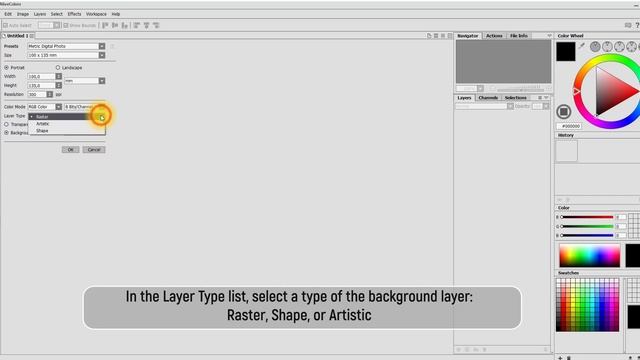
Task: Open the Layers panel options menu icon
Action: point(540,98)
